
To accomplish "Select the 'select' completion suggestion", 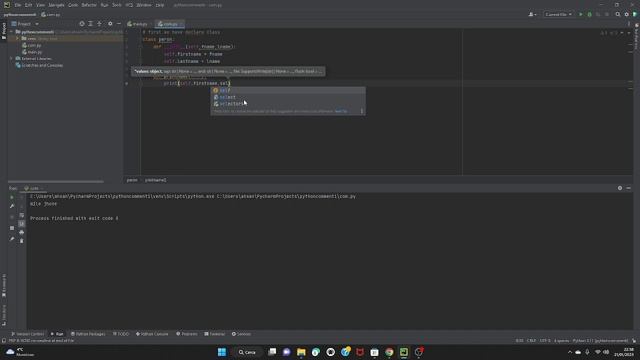I will [288, 97].
